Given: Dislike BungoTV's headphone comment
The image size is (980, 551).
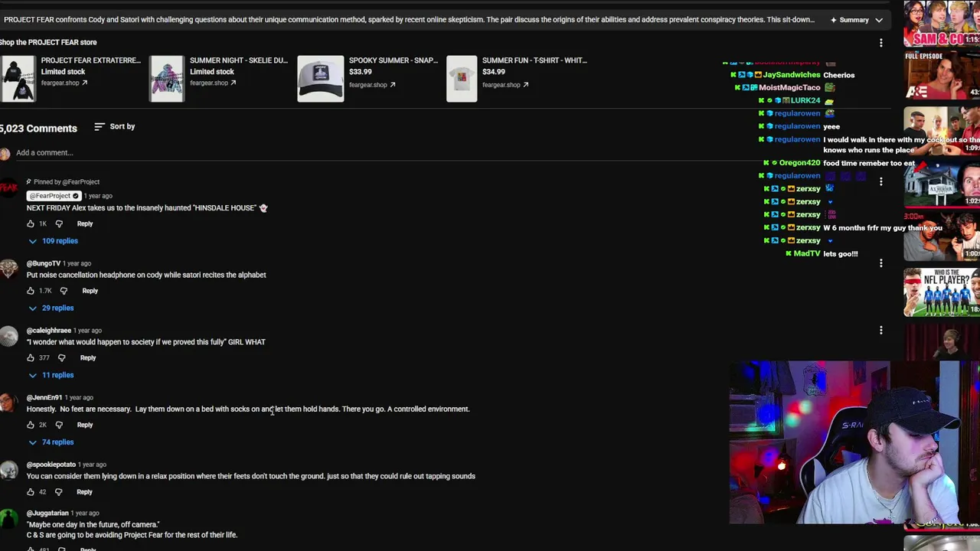Looking at the screenshot, I should click(64, 291).
